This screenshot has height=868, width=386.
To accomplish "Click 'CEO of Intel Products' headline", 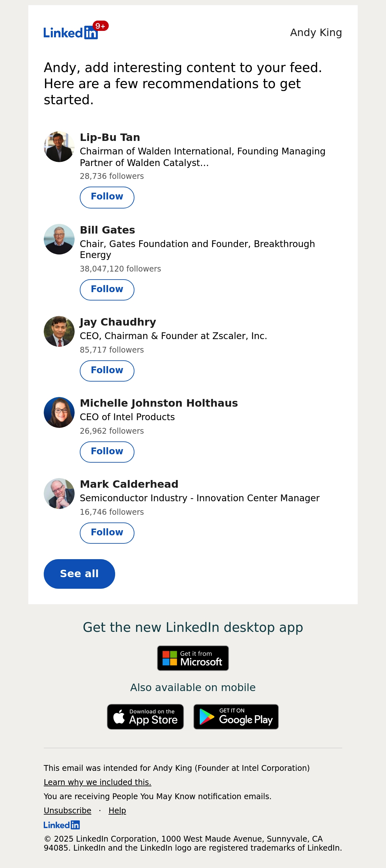I will (x=127, y=417).
